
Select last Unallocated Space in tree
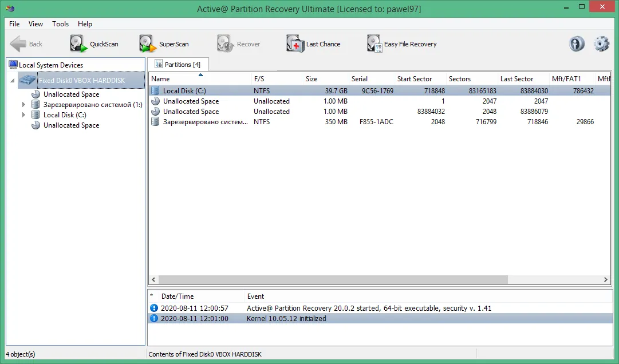click(71, 125)
